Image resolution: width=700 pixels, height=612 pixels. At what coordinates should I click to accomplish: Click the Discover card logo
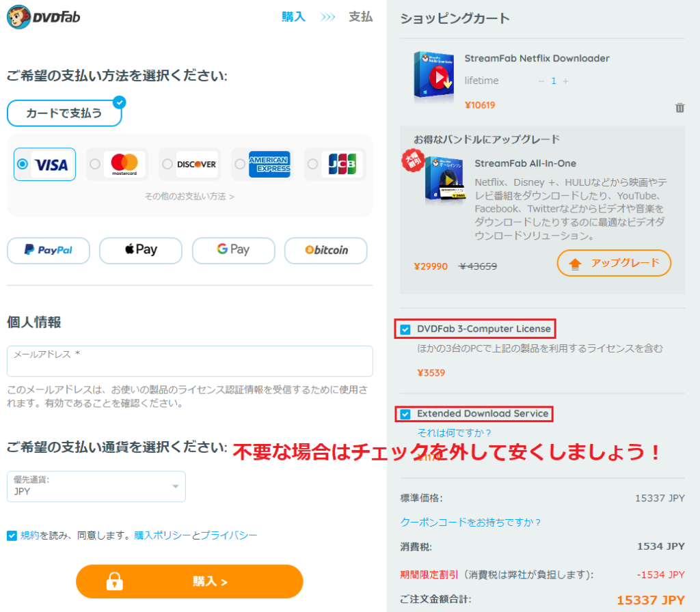pos(197,164)
